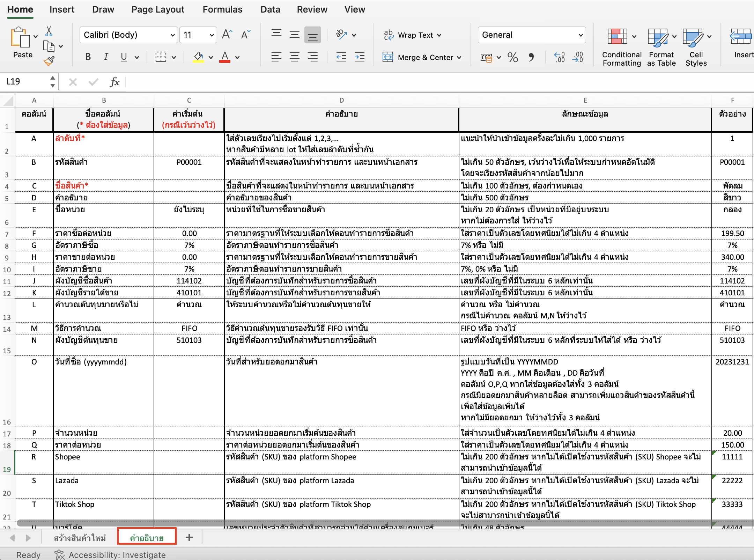Open the View ribbon tab
Screen dimensions: 754x560
pyautogui.click(x=355, y=9)
